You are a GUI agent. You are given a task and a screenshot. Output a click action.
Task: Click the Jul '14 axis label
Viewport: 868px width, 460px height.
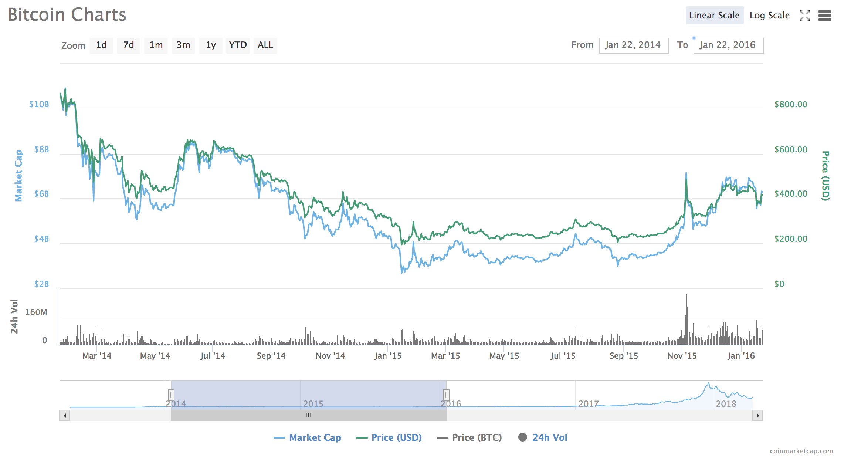[x=213, y=356]
